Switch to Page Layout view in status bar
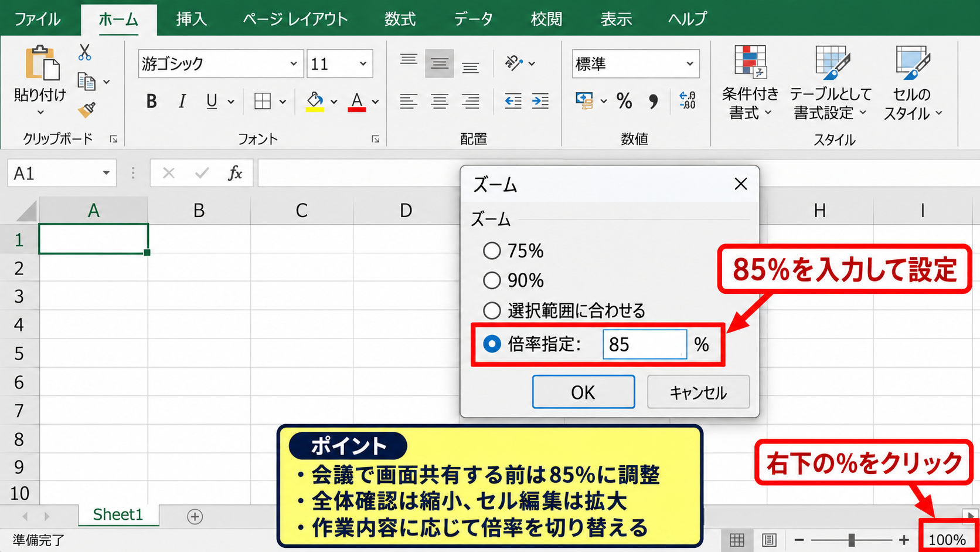 (769, 540)
